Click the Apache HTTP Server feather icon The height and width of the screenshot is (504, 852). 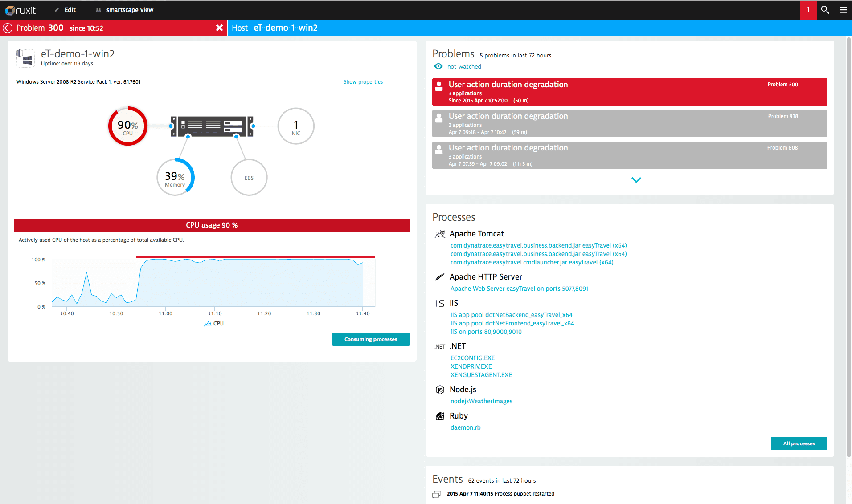pos(440,277)
